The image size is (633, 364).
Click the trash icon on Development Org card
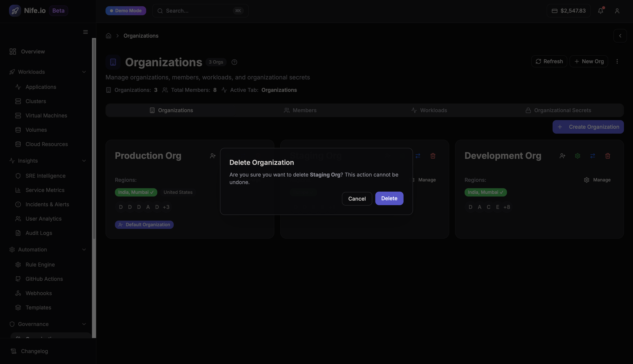coord(608,156)
